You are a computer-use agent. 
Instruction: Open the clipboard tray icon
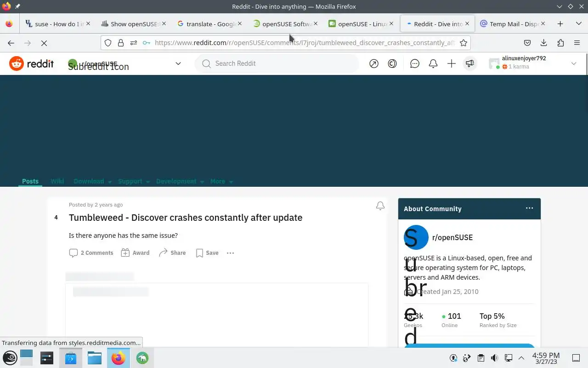click(481, 358)
